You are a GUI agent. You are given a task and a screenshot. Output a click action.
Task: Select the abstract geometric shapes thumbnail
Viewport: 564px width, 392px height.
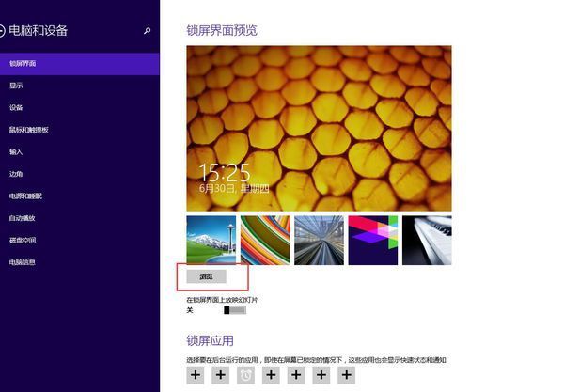(x=373, y=241)
